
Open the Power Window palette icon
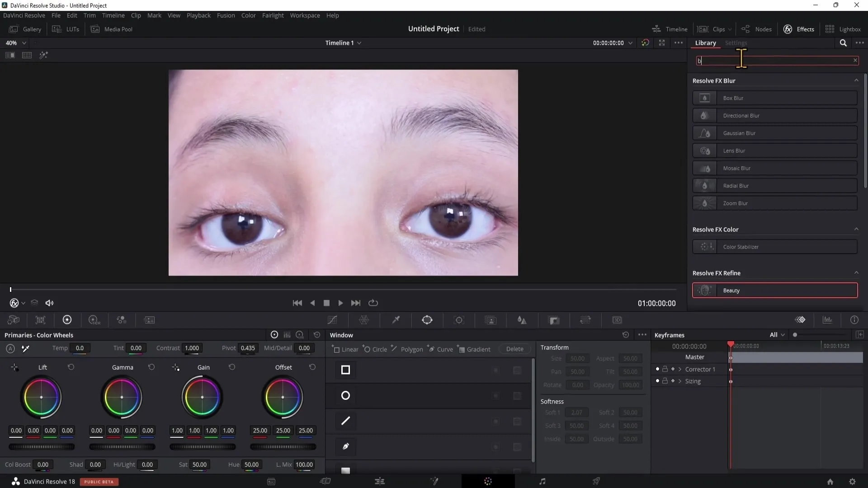427,320
